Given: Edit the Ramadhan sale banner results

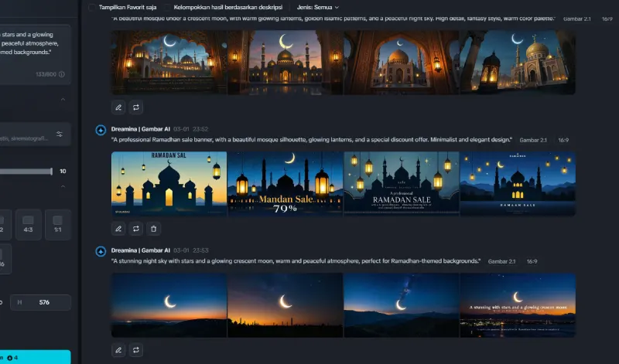Looking at the screenshot, I should click(118, 229).
